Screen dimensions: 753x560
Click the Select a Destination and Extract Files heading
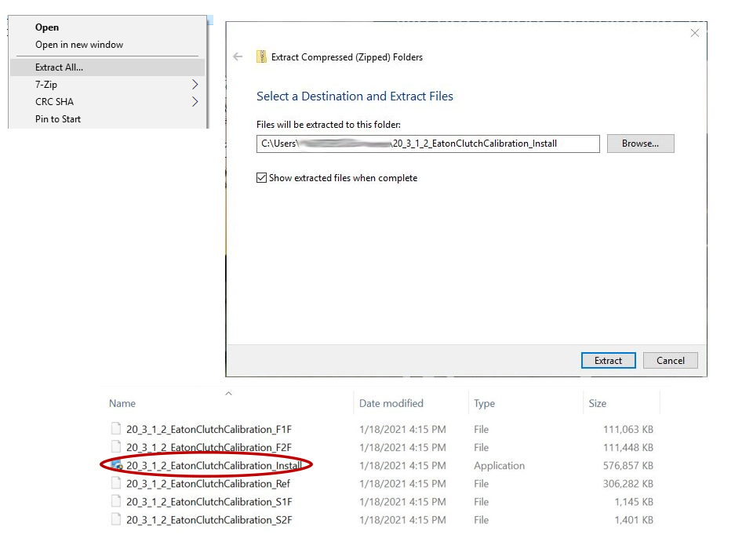tap(355, 96)
